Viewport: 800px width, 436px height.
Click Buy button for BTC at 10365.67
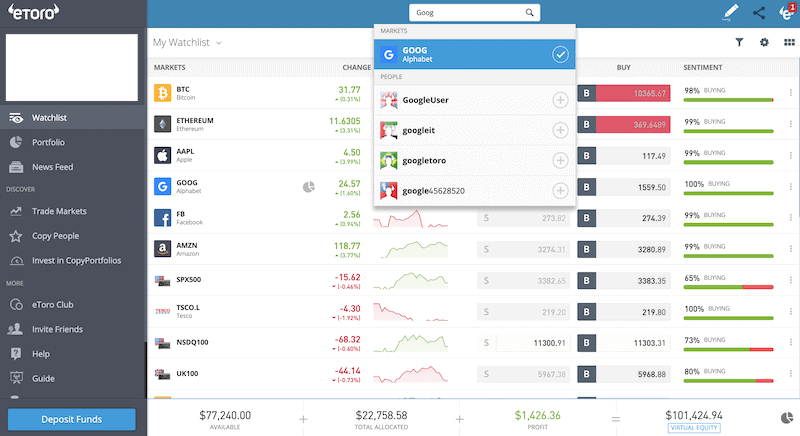click(623, 93)
